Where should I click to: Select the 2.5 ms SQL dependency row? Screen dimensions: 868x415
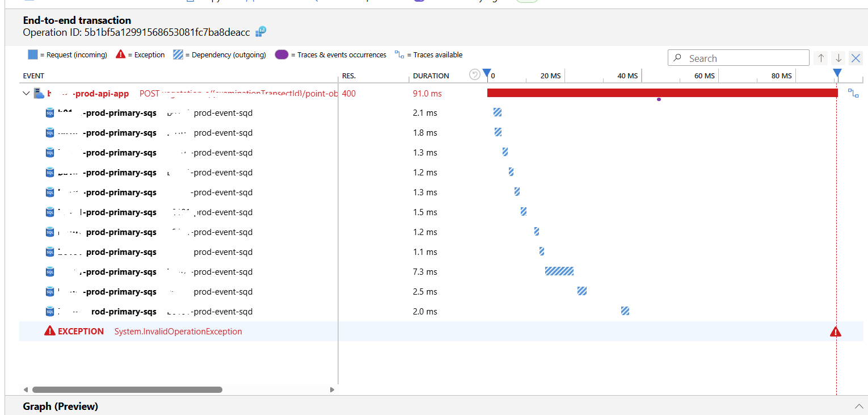tap(443, 292)
